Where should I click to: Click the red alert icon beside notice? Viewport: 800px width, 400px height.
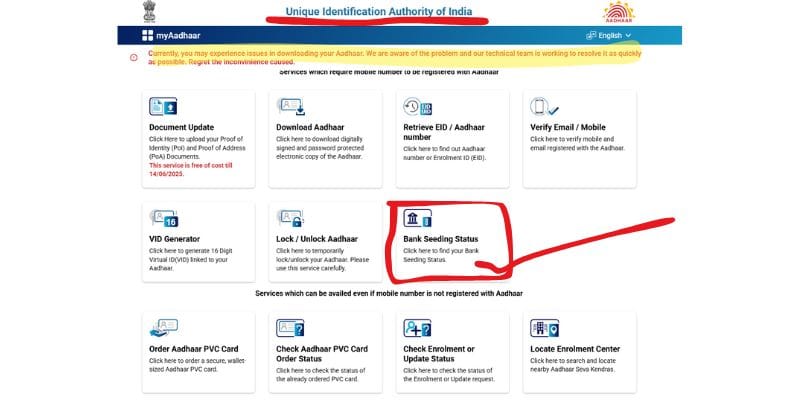point(134,58)
